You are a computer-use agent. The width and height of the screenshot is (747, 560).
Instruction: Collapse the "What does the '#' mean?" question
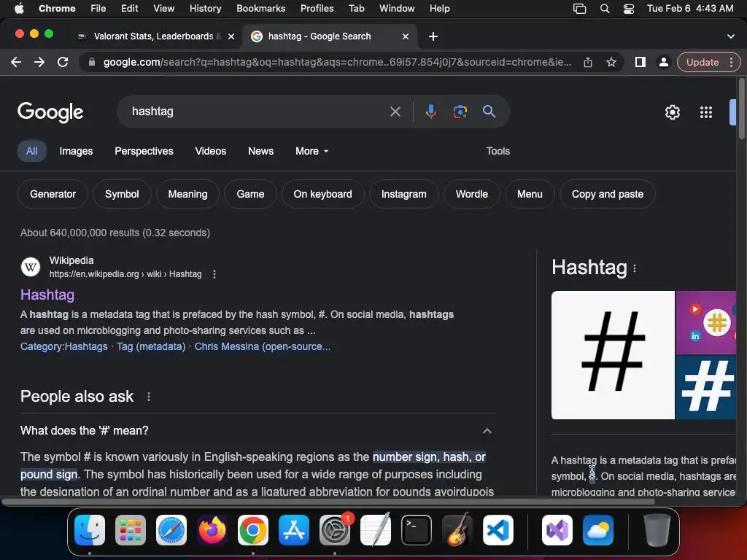pos(258,431)
